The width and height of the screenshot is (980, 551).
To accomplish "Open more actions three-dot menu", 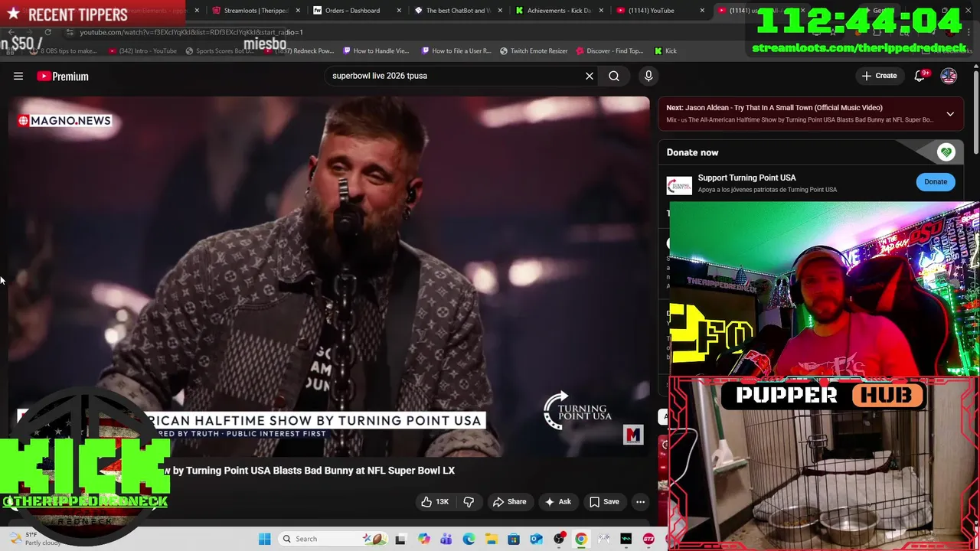I will click(x=640, y=502).
